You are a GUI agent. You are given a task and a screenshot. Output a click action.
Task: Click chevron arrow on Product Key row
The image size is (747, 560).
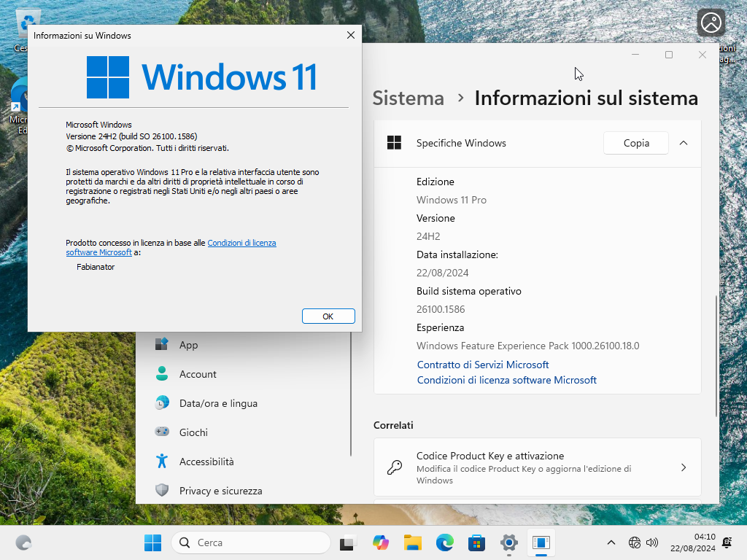coord(683,467)
